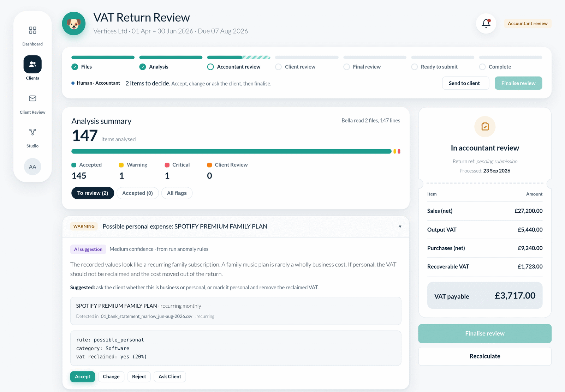Click the clipboard check status icon
The image size is (565, 392).
[485, 127]
